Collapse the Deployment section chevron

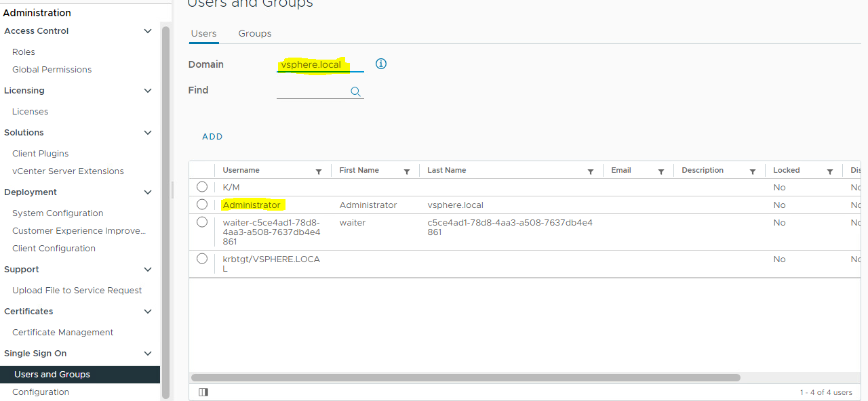coord(148,192)
